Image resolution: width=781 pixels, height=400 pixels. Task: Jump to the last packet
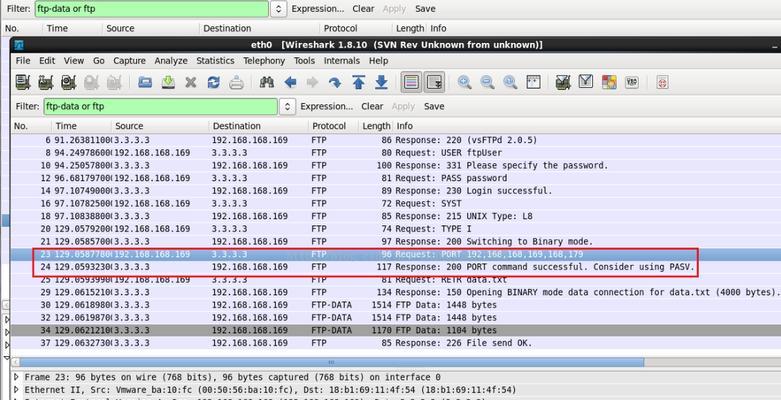tap(382, 82)
